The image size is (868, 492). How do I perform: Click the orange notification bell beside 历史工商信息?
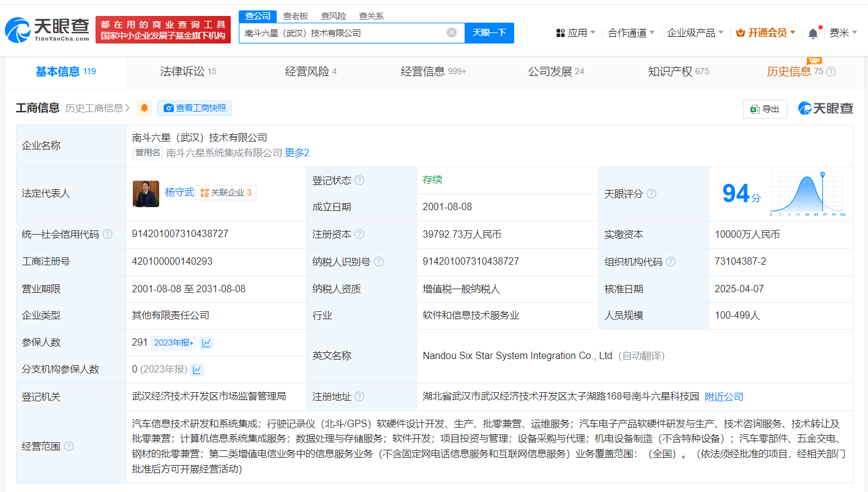click(x=144, y=108)
